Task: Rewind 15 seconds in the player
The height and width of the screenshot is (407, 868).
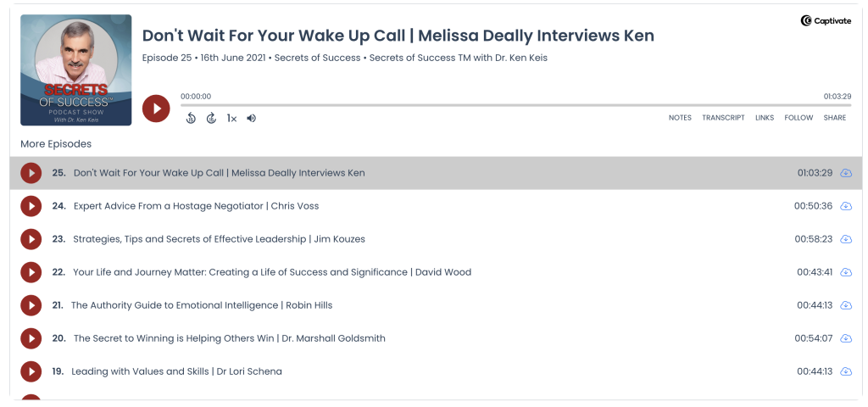Action: click(191, 118)
